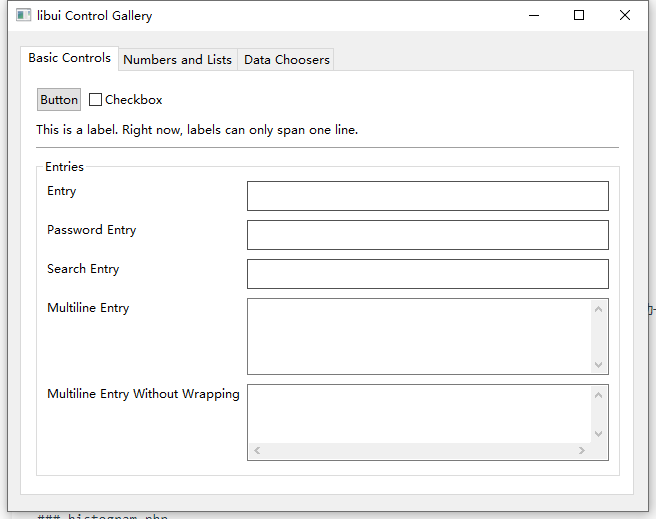656x519 pixels.
Task: Open the Numbers and Lists tab
Action: [x=177, y=60]
